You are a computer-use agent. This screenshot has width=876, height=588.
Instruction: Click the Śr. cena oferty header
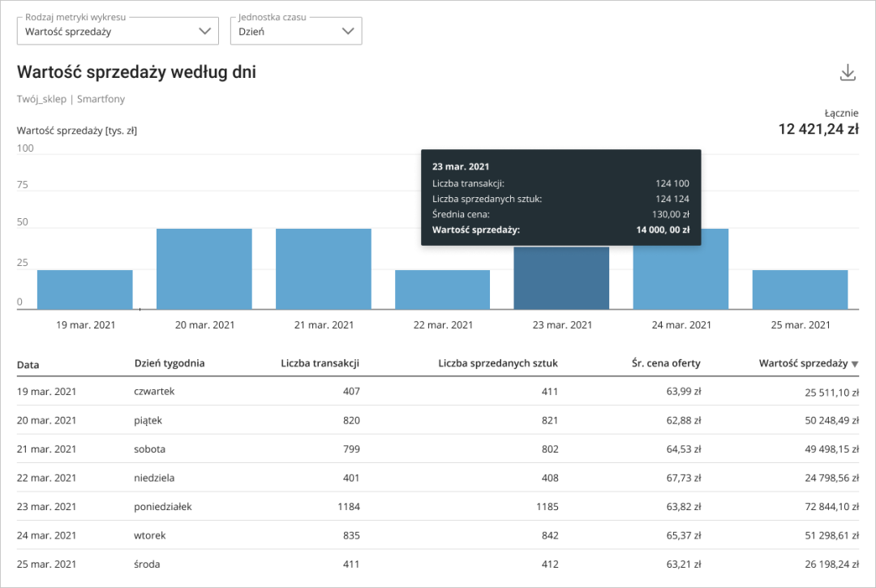[x=666, y=363]
